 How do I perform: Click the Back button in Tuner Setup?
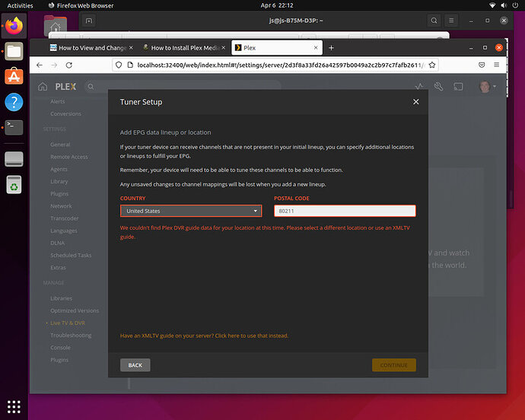point(135,365)
